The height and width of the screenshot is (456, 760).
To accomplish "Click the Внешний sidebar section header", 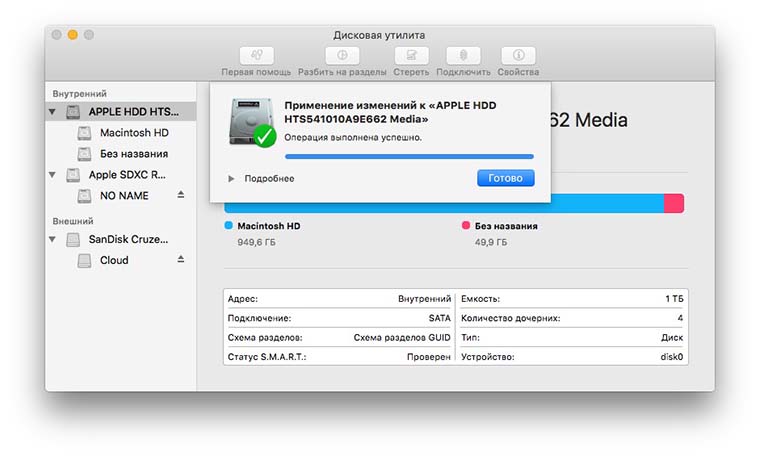I will pos(73,221).
